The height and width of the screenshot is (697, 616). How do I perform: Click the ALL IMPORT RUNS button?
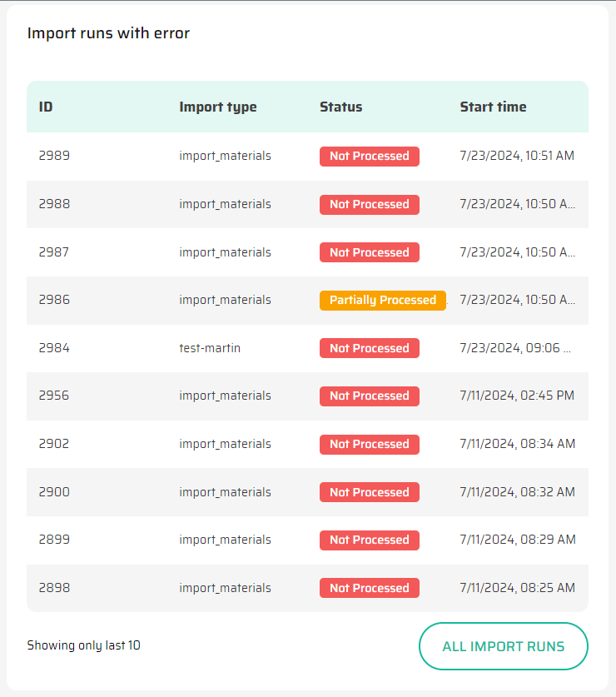pyautogui.click(x=503, y=646)
